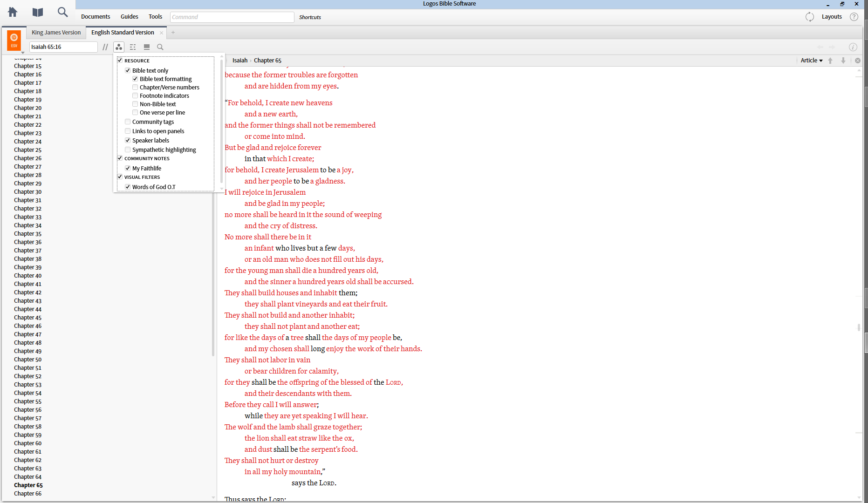868x503 pixels.
Task: Open the Help question mark icon
Action: [x=854, y=17]
